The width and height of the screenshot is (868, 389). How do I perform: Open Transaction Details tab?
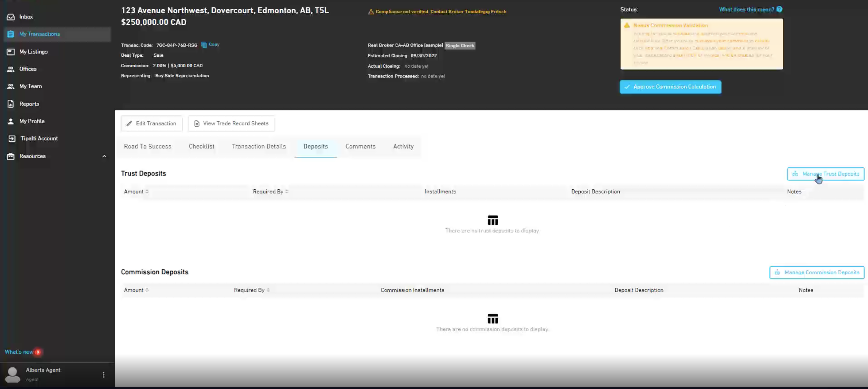(x=259, y=147)
